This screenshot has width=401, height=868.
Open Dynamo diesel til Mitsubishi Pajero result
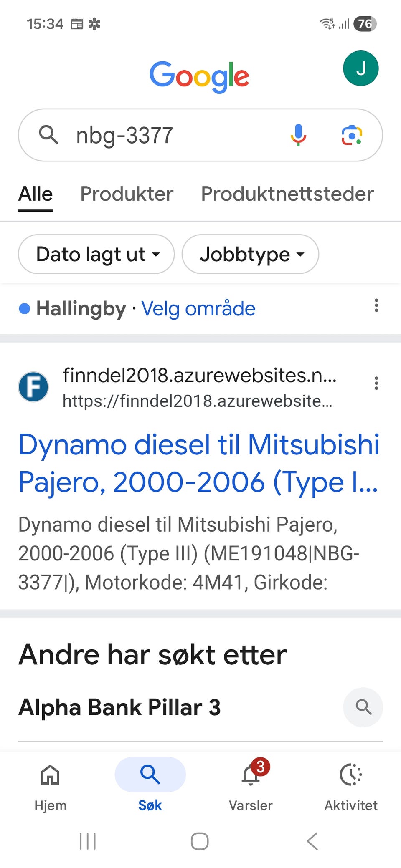coord(199,463)
